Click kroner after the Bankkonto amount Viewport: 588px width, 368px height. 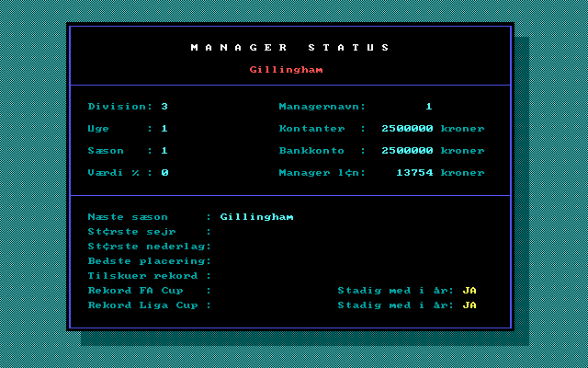(462, 151)
